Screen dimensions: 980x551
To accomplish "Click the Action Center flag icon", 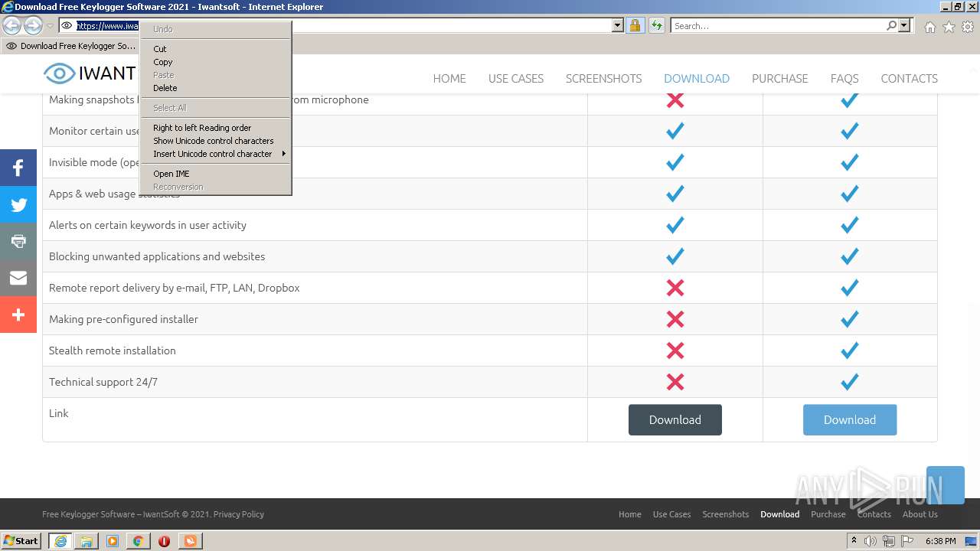I will click(907, 541).
